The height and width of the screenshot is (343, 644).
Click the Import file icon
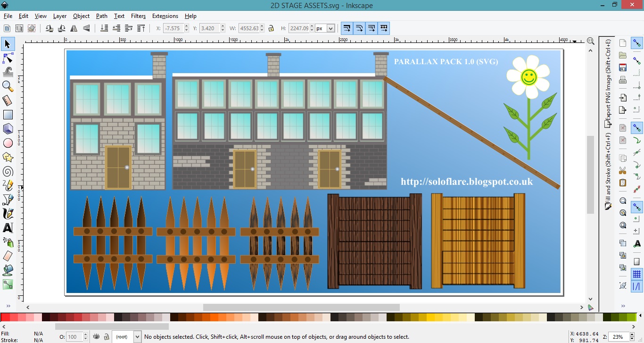tap(623, 98)
